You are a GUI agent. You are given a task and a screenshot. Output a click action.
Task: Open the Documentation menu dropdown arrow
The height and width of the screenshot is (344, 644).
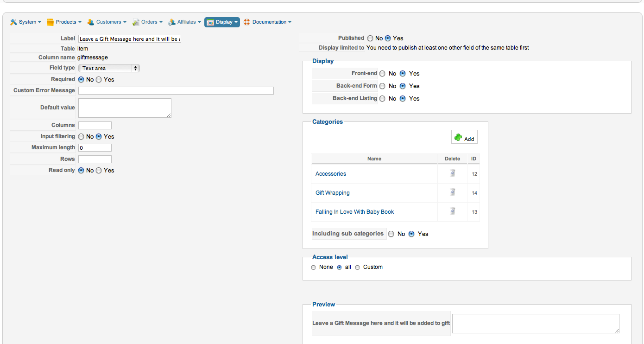(x=290, y=22)
